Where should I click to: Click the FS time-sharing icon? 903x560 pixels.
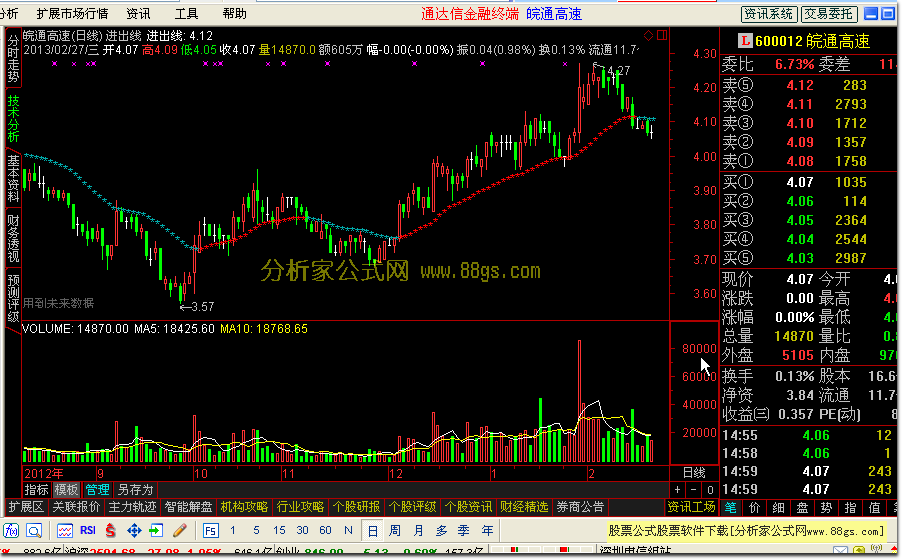coord(211,530)
